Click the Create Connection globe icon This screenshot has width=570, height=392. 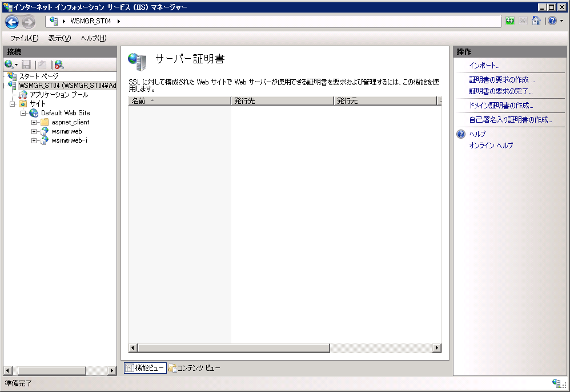pyautogui.click(x=9, y=64)
